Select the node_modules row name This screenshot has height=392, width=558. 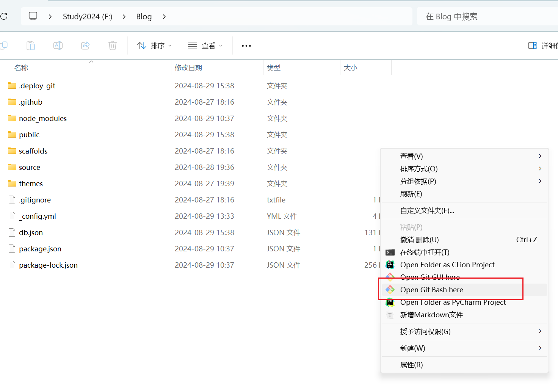tap(43, 118)
